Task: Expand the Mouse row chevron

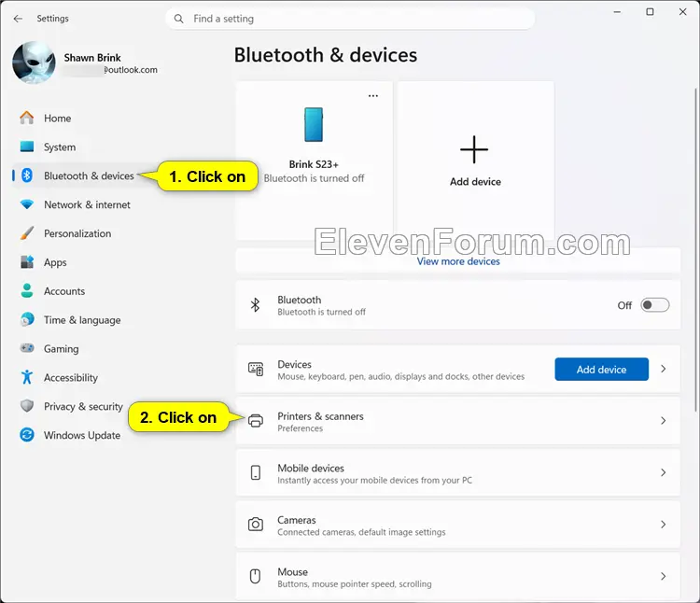Action: [664, 576]
